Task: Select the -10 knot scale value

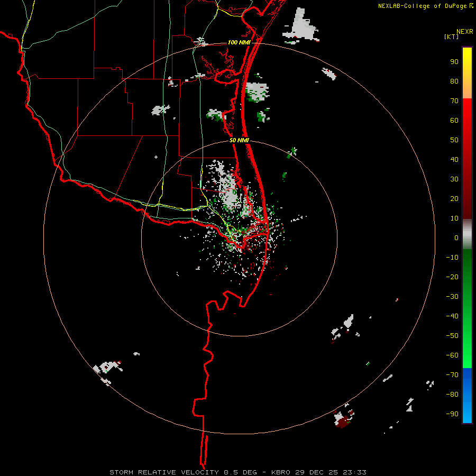Action: tap(452, 258)
